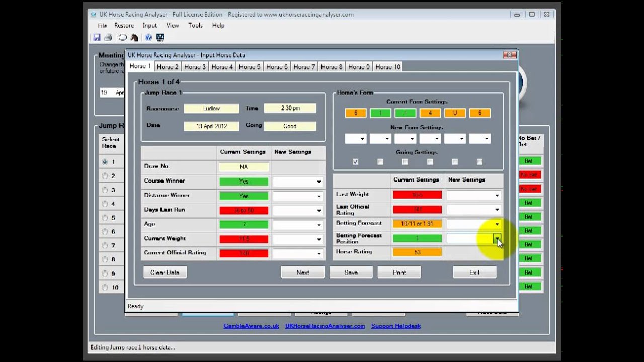This screenshot has height=362, width=644.
Task: Open the File menu
Action: (x=102, y=26)
